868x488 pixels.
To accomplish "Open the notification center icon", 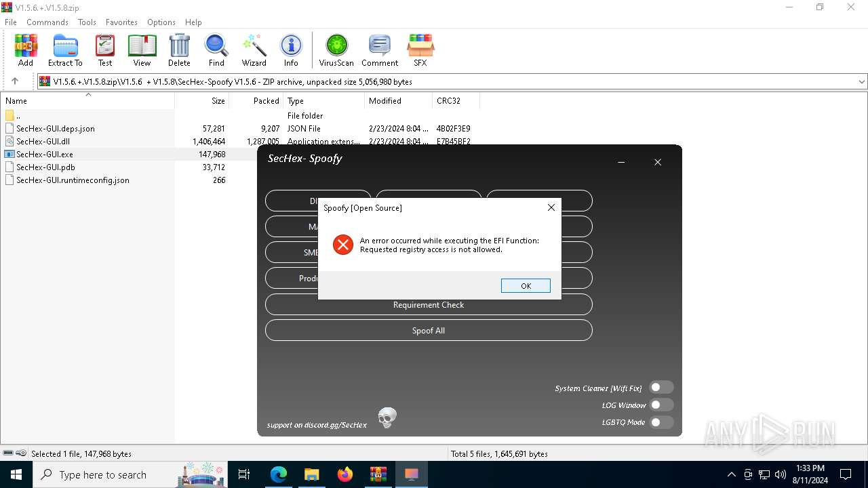I will [846, 474].
